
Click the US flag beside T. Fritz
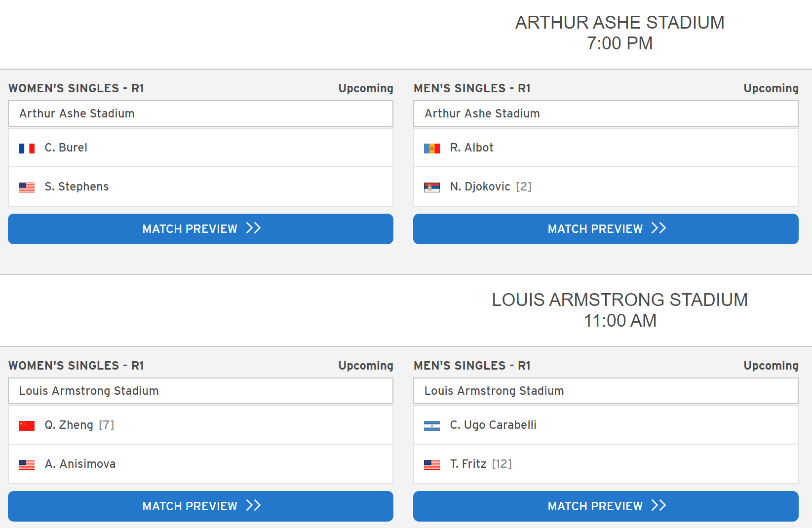[x=432, y=464]
